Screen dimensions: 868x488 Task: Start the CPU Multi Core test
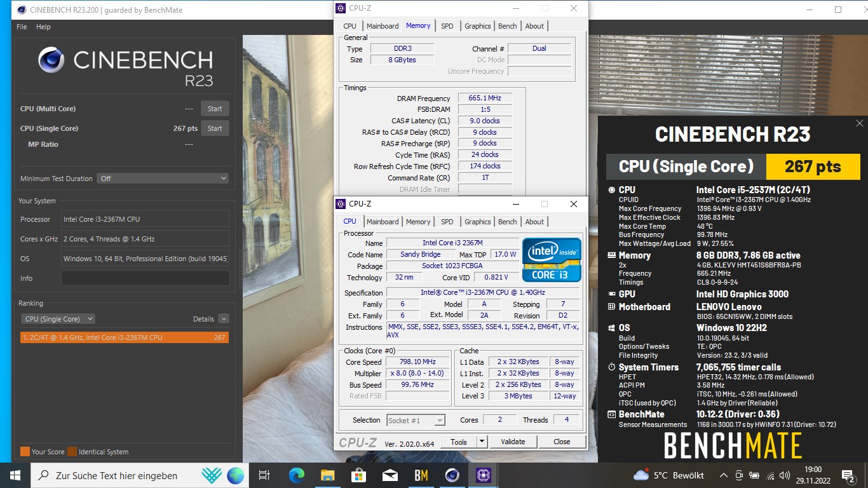click(215, 109)
